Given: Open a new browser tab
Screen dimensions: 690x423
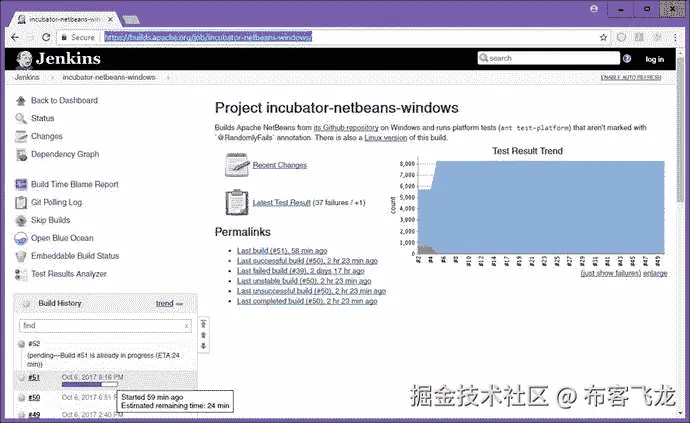Looking at the screenshot, I should click(x=131, y=20).
